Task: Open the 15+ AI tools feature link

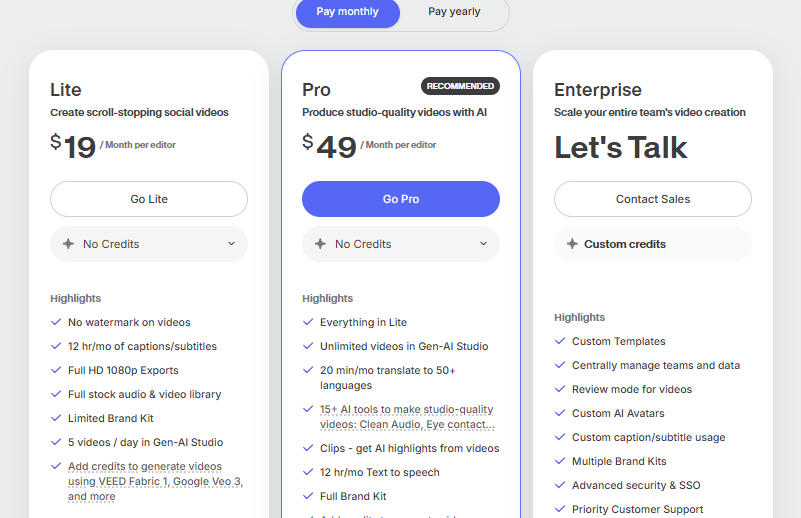Action: [x=406, y=417]
